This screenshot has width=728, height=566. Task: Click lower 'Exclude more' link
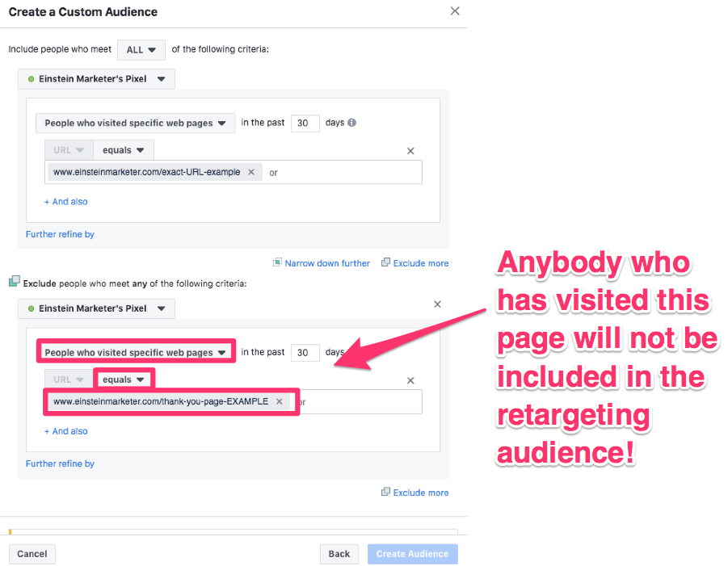(x=421, y=493)
